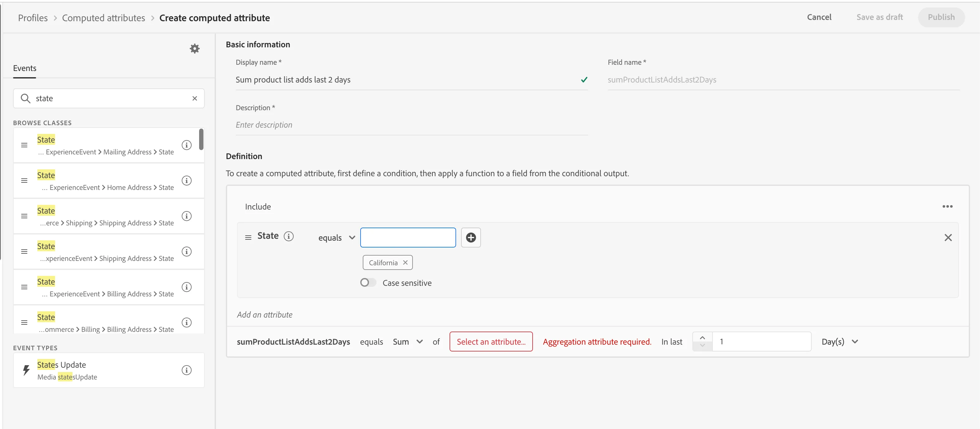
Task: Select State under Commerce Billing Address
Action: [x=109, y=320]
